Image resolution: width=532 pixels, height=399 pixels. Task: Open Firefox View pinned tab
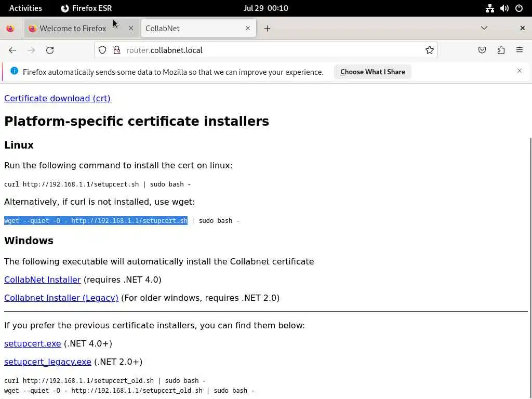[10, 29]
